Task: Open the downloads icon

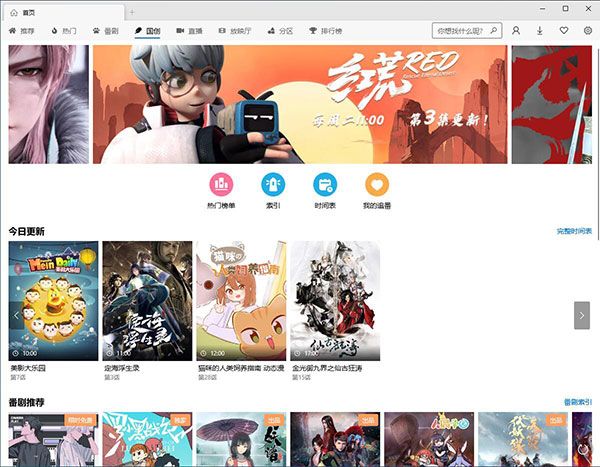Action: [x=540, y=31]
